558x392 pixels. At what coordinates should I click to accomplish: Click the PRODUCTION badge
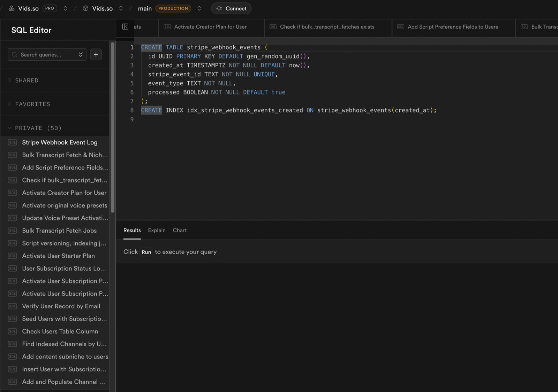[173, 8]
